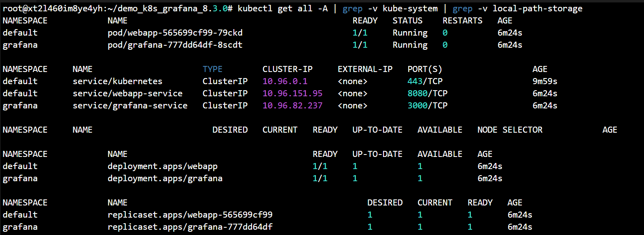The height and width of the screenshot is (235, 644).
Task: Click the pod/webapp-565699cf99-79ckd pod name
Action: (x=175, y=33)
